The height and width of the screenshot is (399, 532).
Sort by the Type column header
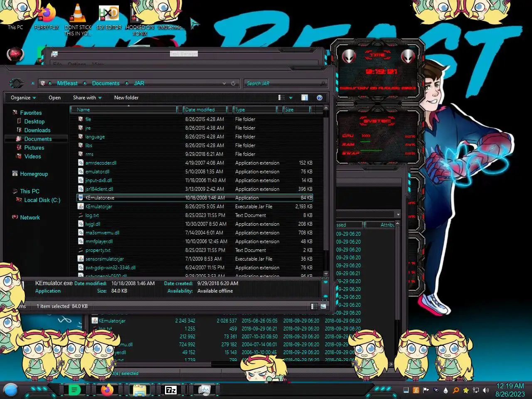[255, 110]
